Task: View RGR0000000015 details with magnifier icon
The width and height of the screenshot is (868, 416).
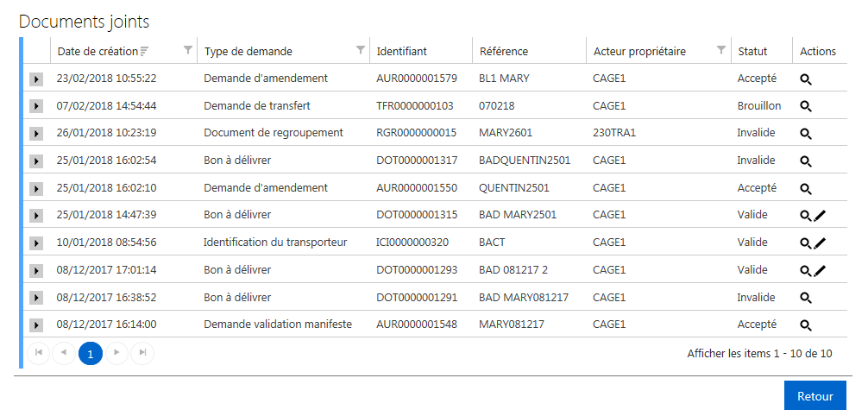Action: point(806,134)
